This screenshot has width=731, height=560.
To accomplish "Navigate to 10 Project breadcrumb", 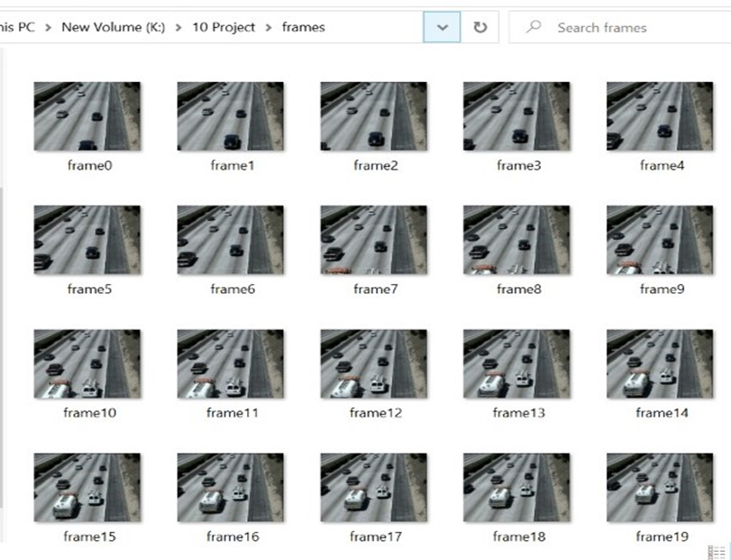I will tap(224, 27).
